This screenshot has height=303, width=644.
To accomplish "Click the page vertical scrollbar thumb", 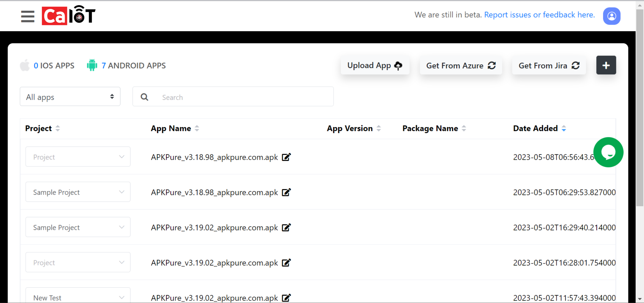I will (x=640, y=108).
